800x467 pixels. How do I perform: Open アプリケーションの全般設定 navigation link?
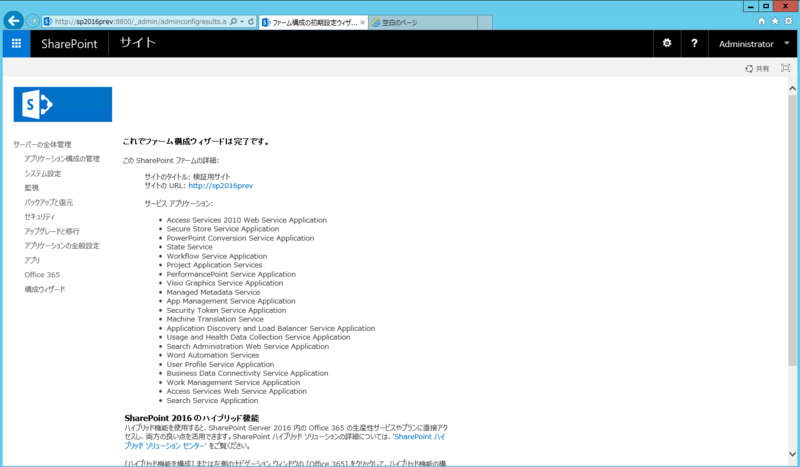[62, 245]
